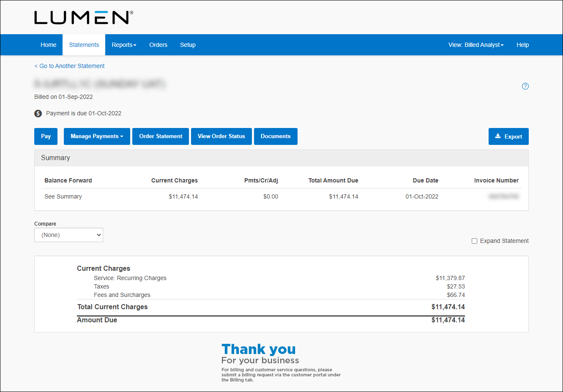Click the help question mark icon
Screen dimensions: 563x392
pos(525,86)
